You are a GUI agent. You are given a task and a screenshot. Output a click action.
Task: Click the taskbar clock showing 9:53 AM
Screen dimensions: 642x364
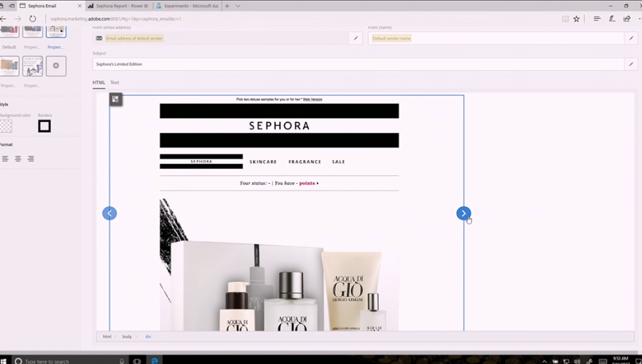[620, 360]
